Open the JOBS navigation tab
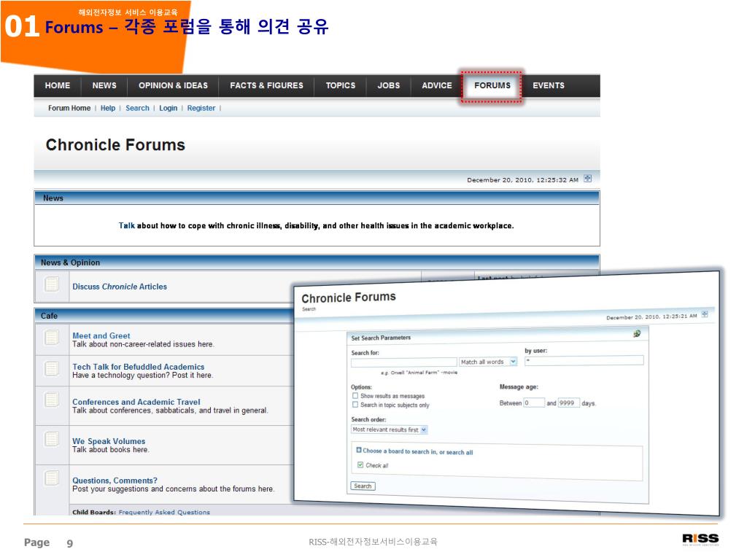 pyautogui.click(x=388, y=86)
